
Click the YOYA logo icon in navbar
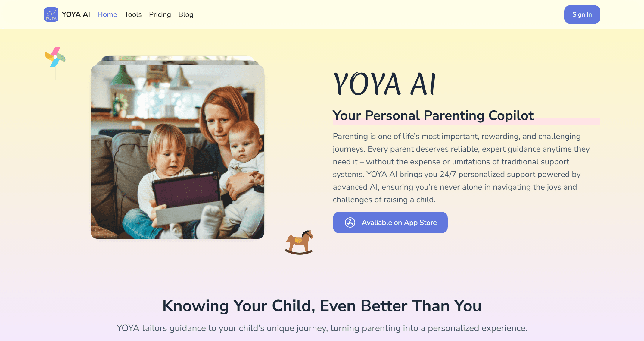click(x=51, y=14)
